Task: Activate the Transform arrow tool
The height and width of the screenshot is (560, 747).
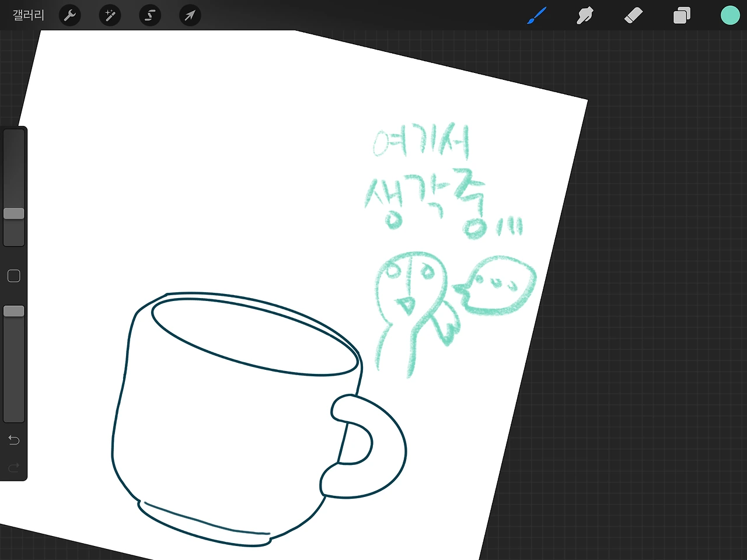Action: coord(190,15)
